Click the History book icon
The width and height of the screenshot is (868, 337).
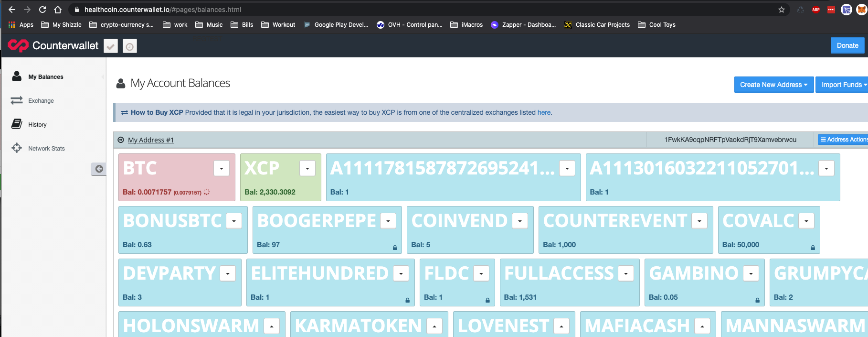(17, 124)
